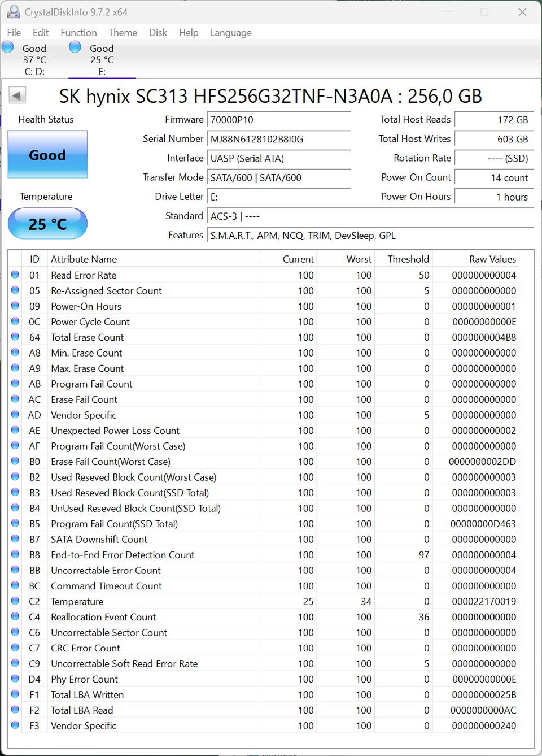Click the CrystalDiskInfo app icon in title bar

(x=13, y=12)
